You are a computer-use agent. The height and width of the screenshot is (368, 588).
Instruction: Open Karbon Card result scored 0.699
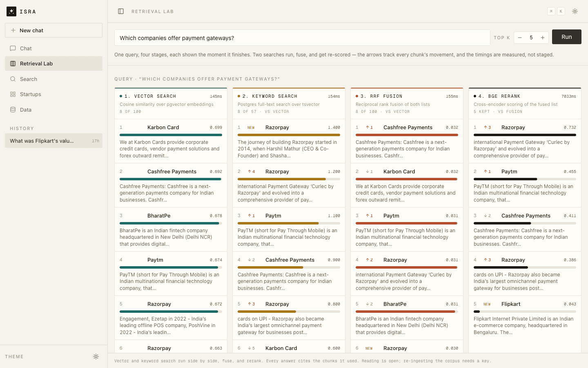171,141
